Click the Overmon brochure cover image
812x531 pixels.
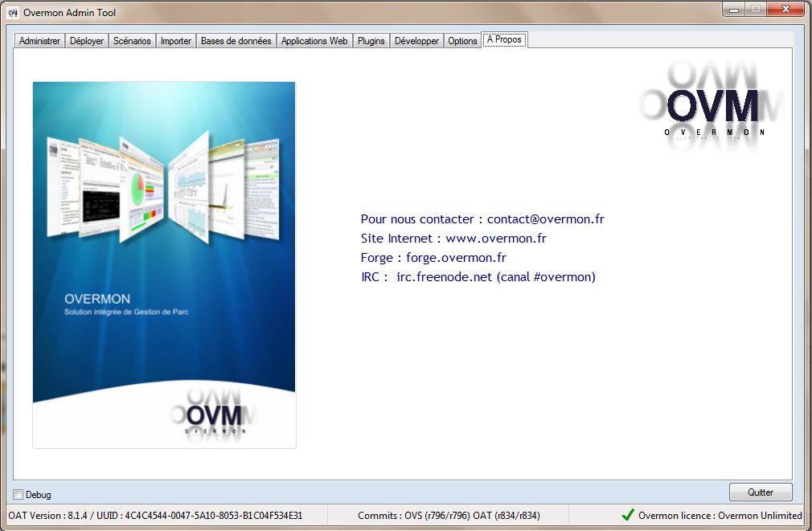coord(164,265)
